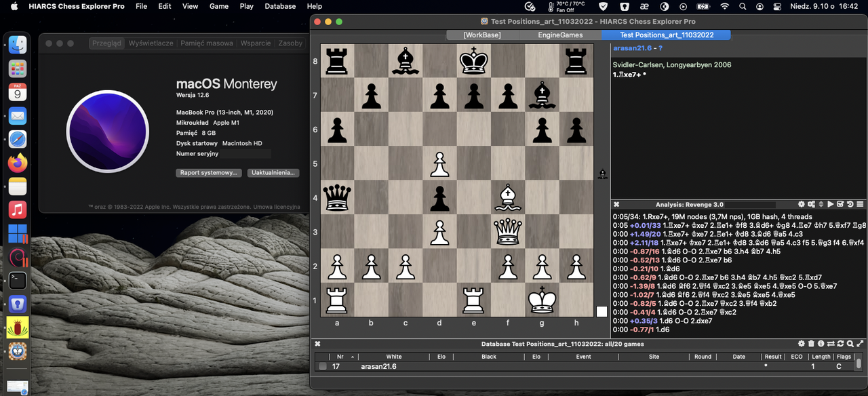Screen dimensions: 868x396
Task: Click Wi-Fi icon in menu bar
Action: [x=724, y=6]
